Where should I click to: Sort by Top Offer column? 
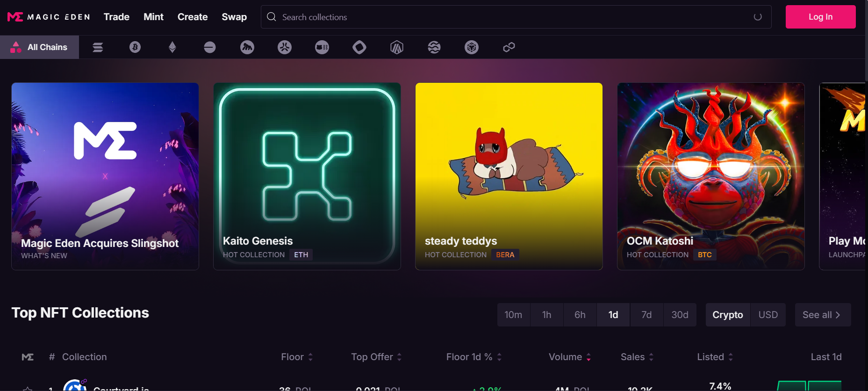(x=376, y=357)
